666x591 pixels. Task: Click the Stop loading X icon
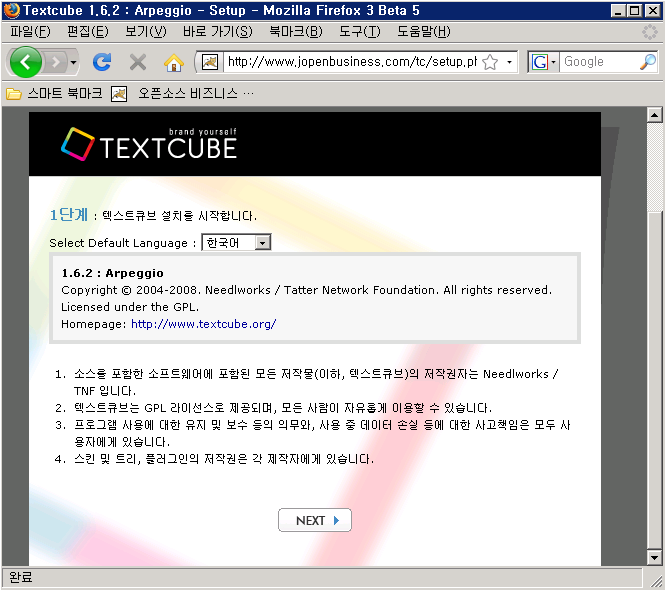tap(138, 62)
